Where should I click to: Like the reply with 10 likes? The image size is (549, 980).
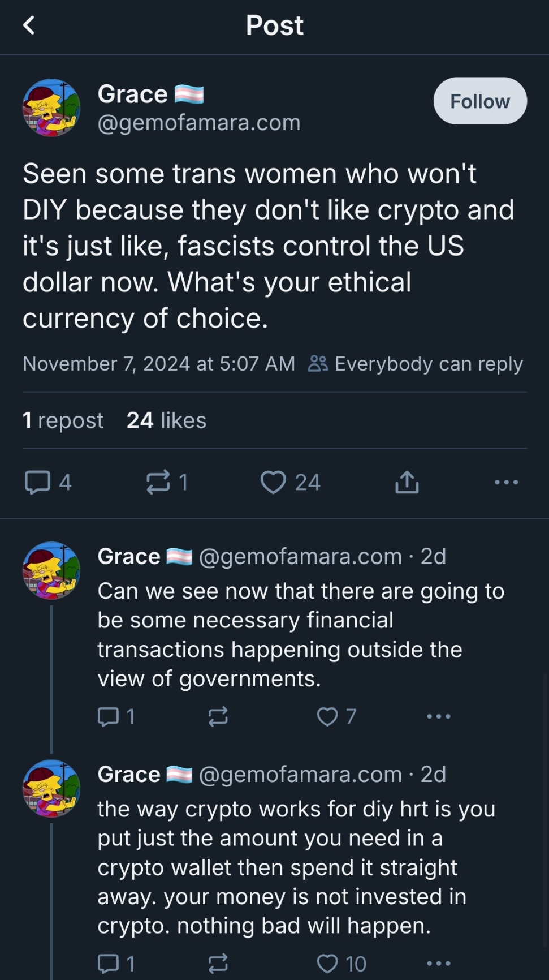pos(327,963)
